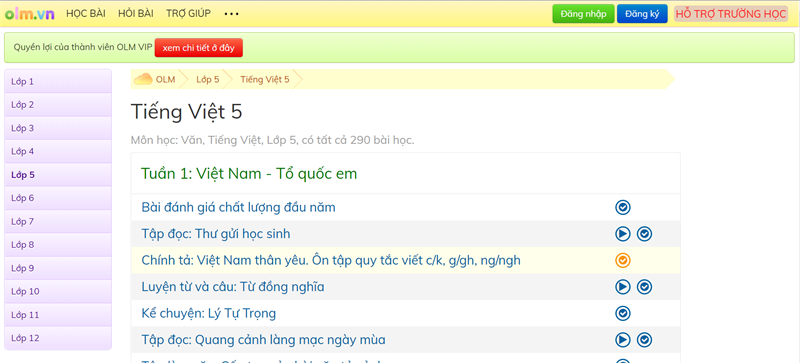The width and height of the screenshot is (800, 363).
Task: Click heading Tuần 1: Việt Nam - Tổ quốc em
Action: pos(249,174)
